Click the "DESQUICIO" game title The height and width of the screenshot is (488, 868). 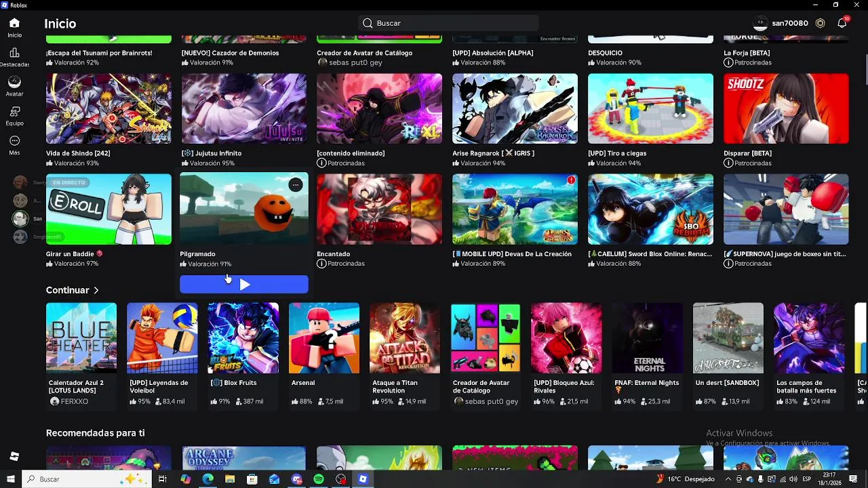pos(605,53)
